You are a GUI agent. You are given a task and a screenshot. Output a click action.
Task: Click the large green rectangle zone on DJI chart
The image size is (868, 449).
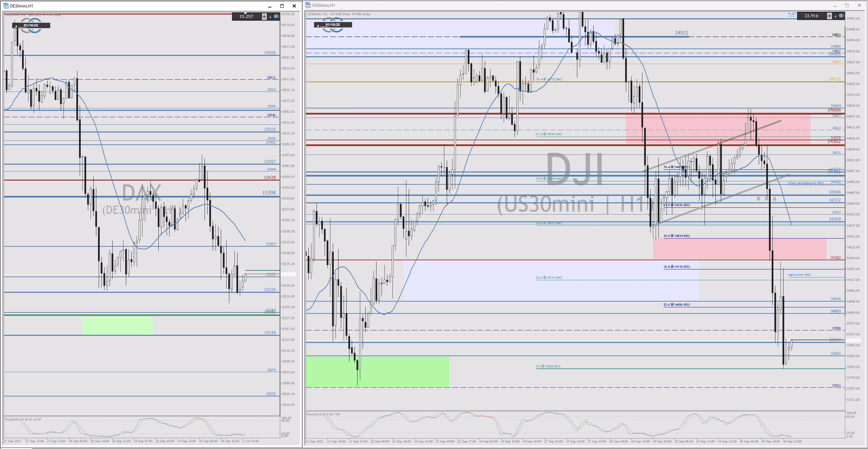(377, 372)
